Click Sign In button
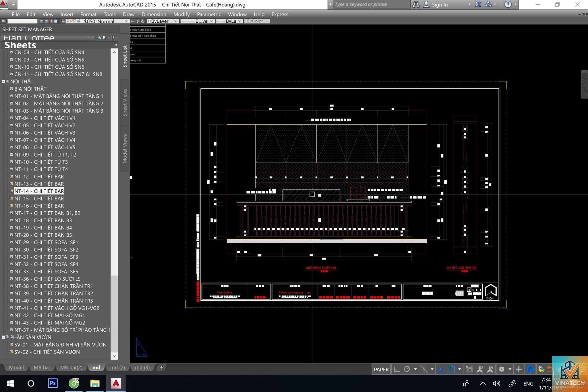This screenshot has height=392, width=588. pyautogui.click(x=440, y=5)
